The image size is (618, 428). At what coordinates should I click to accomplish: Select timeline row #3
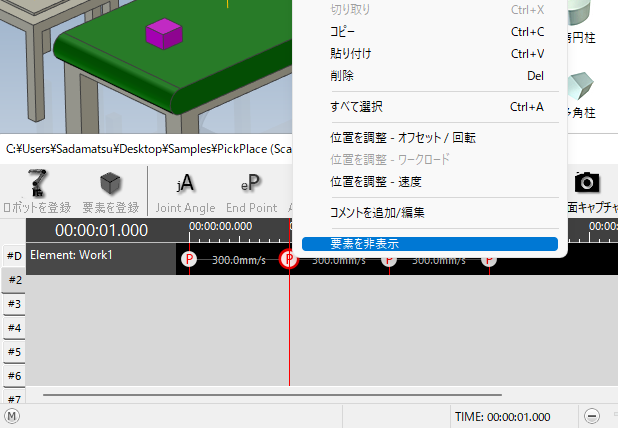14,304
